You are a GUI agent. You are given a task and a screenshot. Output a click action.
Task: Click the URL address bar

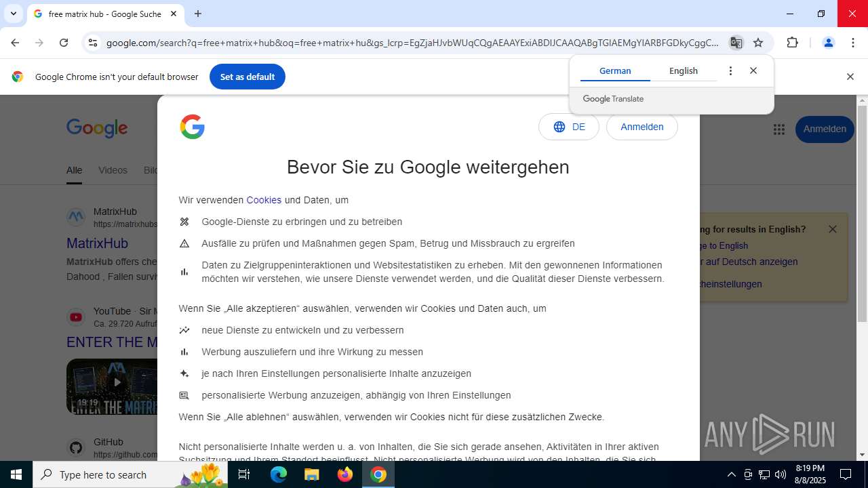tap(412, 43)
